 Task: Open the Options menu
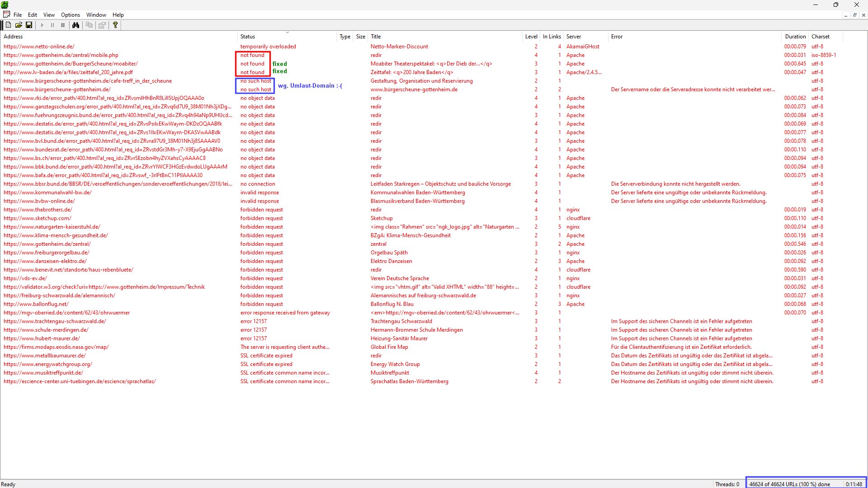[x=70, y=15]
